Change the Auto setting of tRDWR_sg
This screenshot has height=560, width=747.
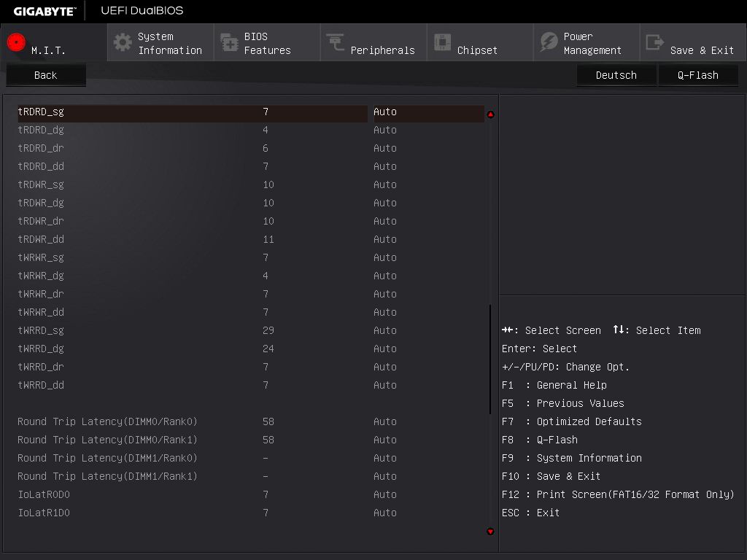click(x=385, y=184)
